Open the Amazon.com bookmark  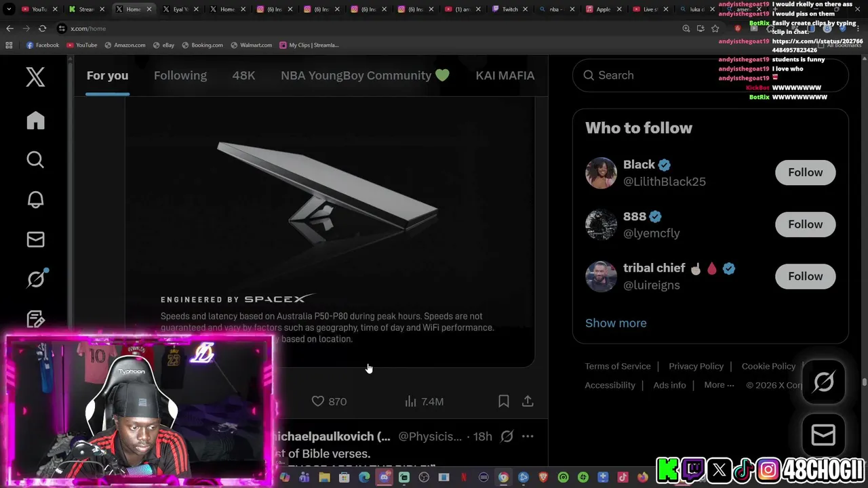coord(125,45)
